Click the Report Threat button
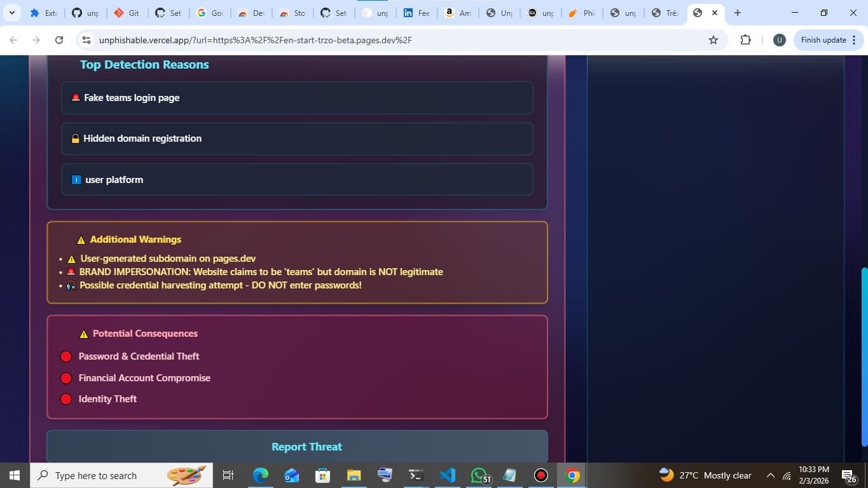 point(307,446)
